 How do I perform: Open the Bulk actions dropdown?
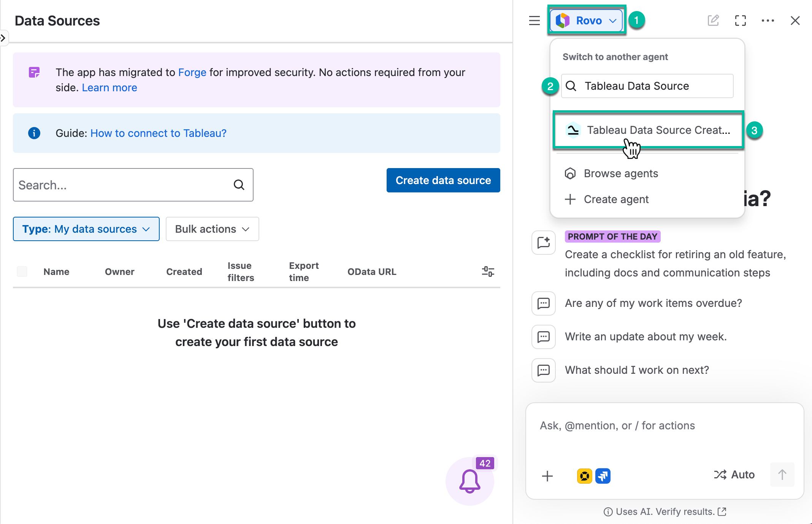click(212, 229)
